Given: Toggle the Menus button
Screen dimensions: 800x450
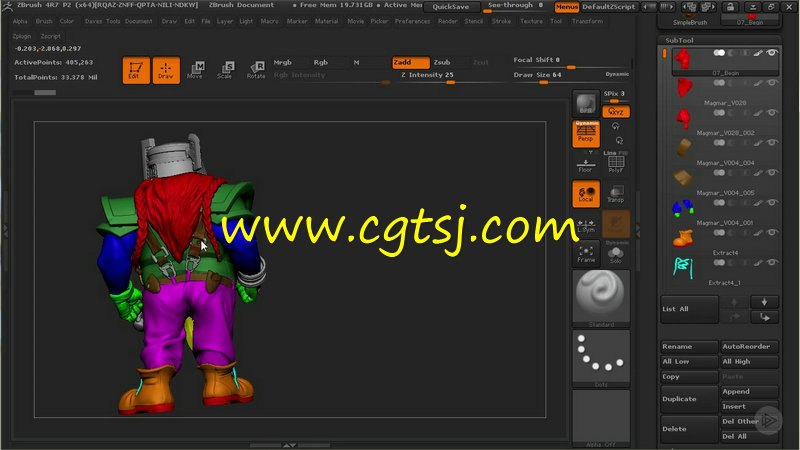Looking at the screenshot, I should click(567, 7).
